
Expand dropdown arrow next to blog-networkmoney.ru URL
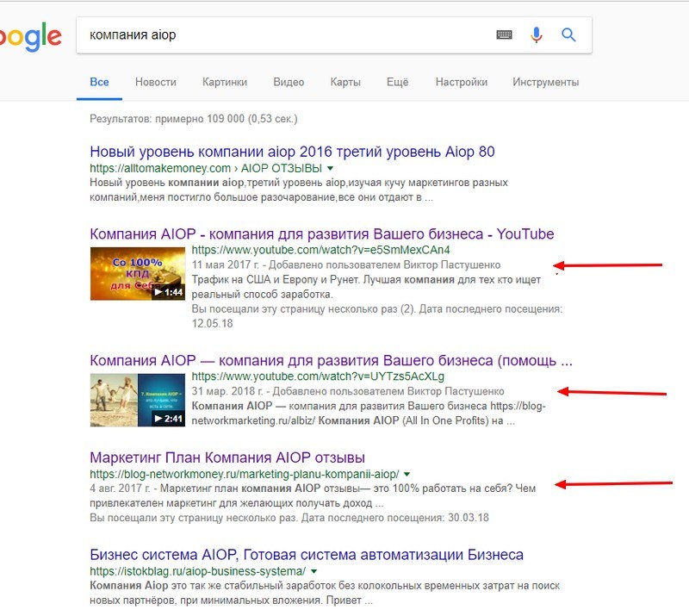[407, 475]
